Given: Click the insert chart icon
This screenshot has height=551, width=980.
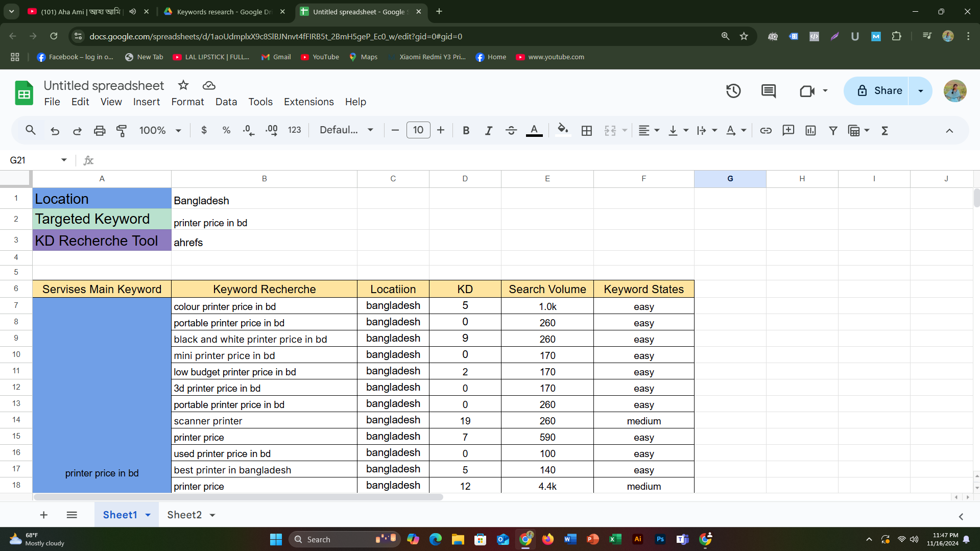Looking at the screenshot, I should point(810,131).
